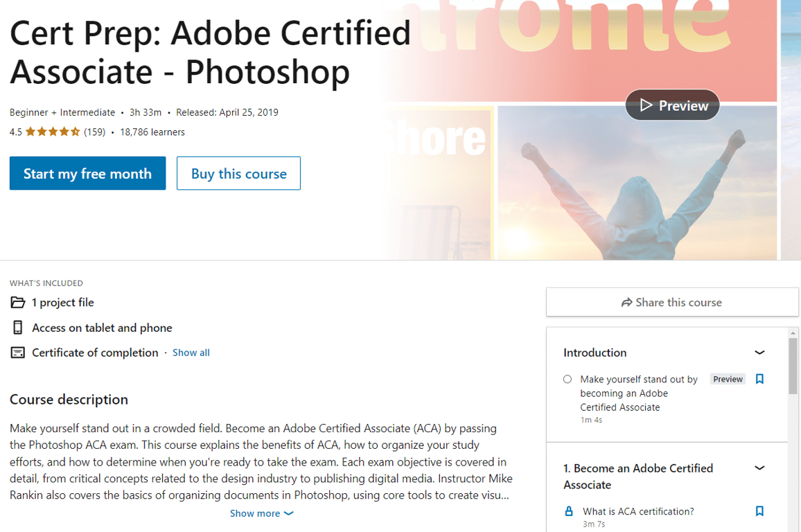Click '1. Become an Adobe Certified Associate' heading
801x532 pixels.
click(638, 477)
